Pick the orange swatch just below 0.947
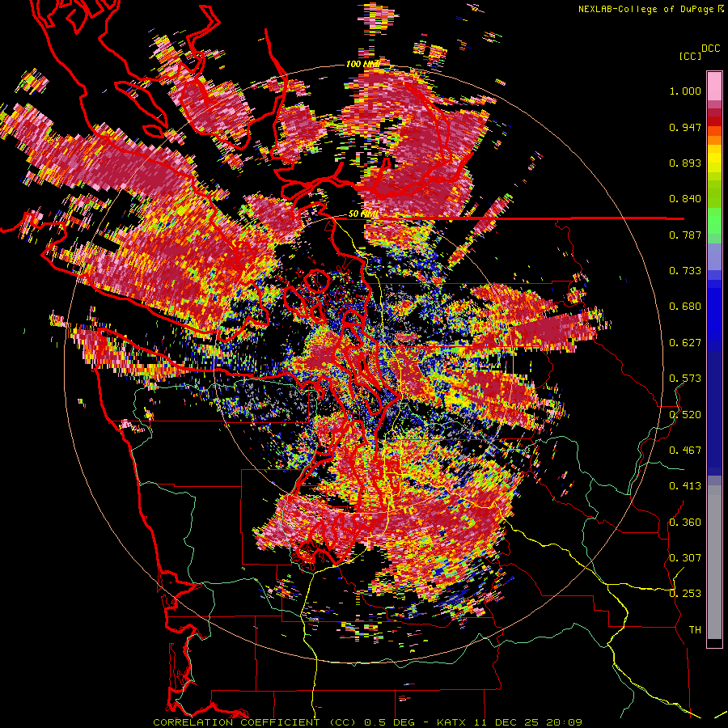This screenshot has width=728, height=728. pos(714,131)
